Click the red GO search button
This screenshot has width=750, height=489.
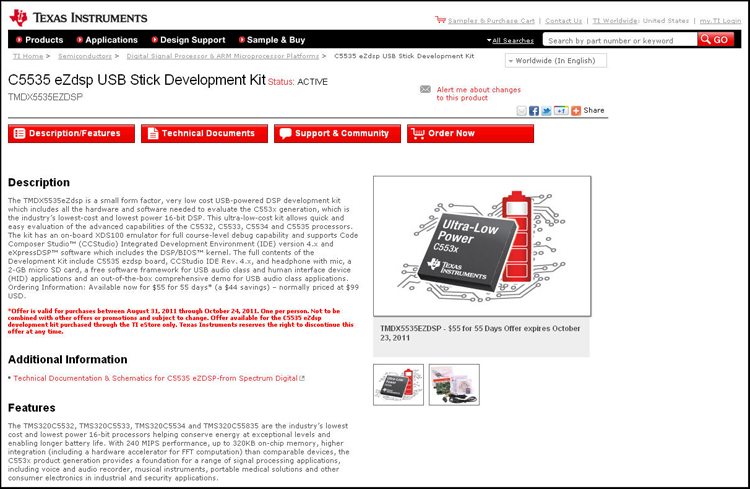(x=715, y=40)
